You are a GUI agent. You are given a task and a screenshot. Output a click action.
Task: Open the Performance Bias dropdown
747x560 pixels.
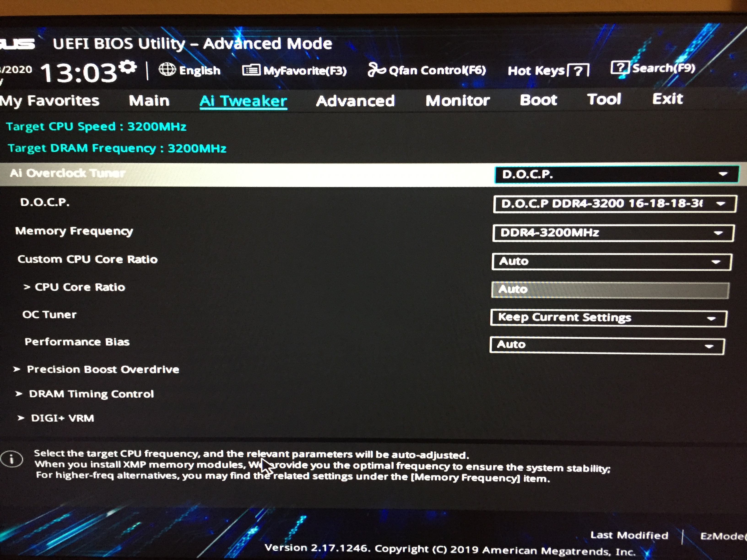(606, 345)
